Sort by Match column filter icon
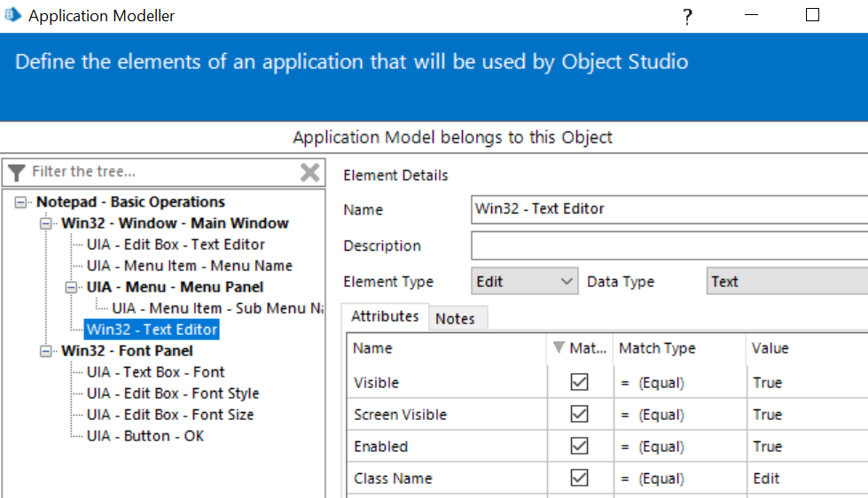Image resolution: width=868 pixels, height=498 pixels. click(558, 348)
